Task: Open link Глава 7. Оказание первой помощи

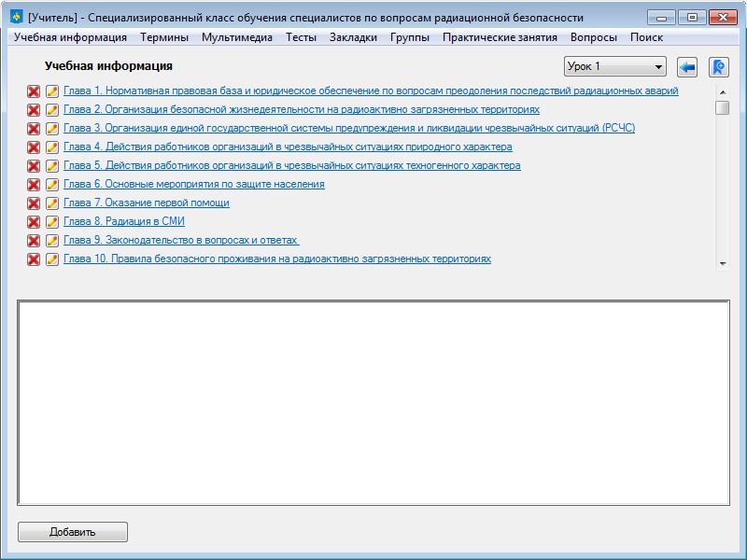Action: [x=147, y=203]
